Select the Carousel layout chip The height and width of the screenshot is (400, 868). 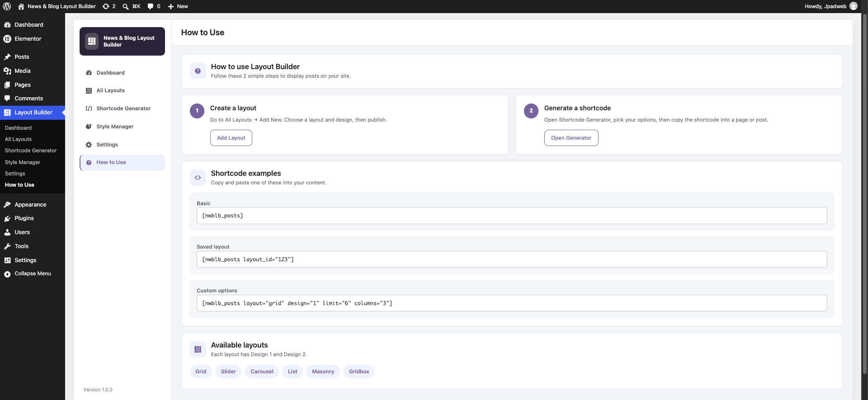pos(262,372)
